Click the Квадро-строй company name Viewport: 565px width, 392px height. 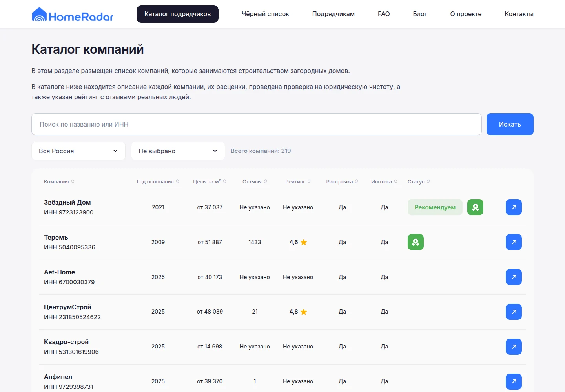[66, 342]
